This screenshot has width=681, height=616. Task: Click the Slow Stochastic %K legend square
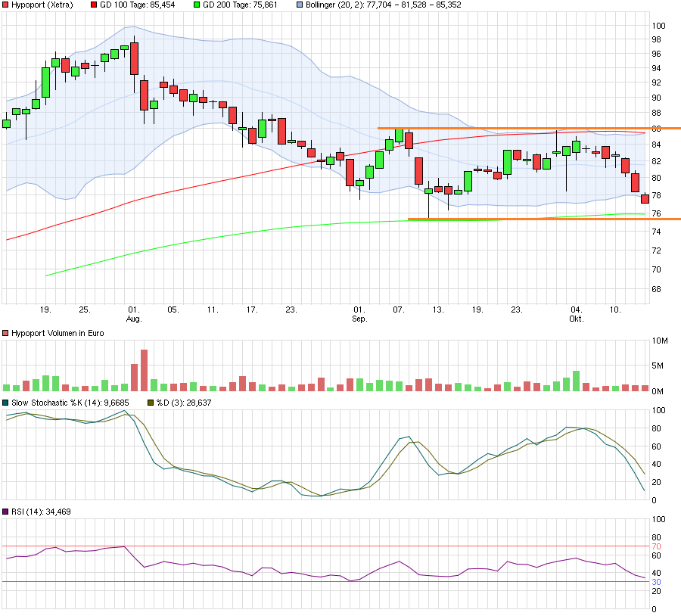[6, 403]
